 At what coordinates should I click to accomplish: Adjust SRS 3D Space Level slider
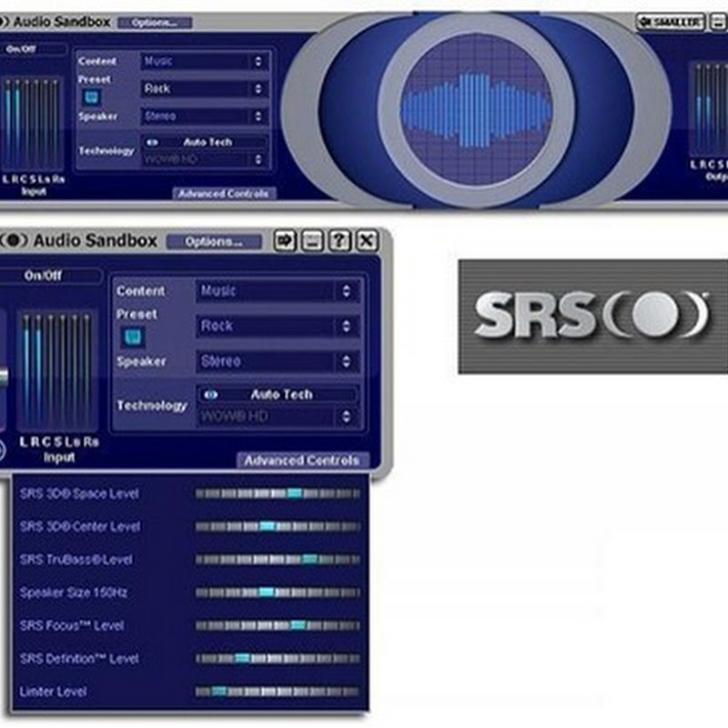[x=278, y=493]
